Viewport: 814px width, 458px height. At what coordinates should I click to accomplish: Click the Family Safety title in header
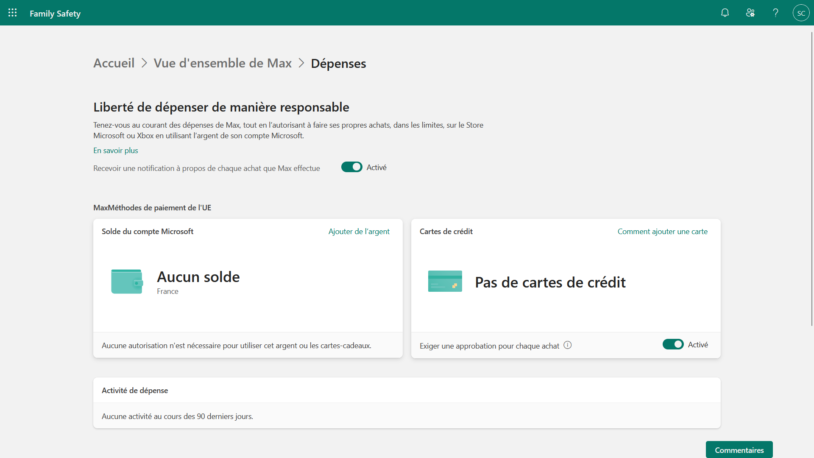55,14
